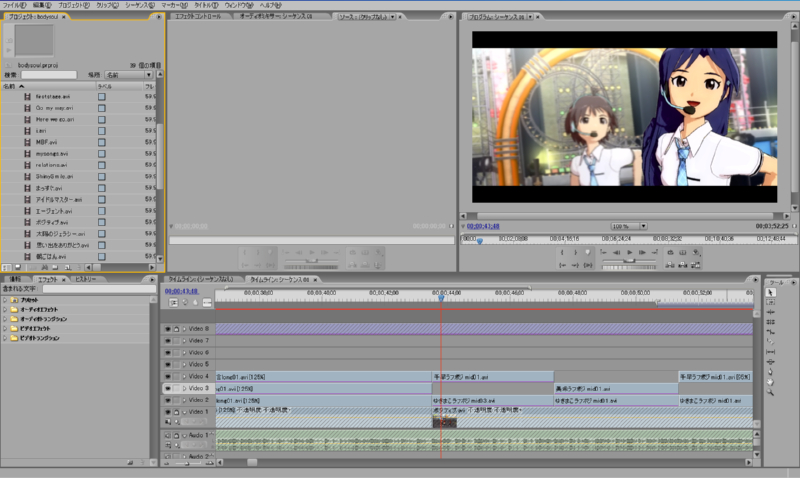Switch to the エフェクトコントロール tab

pos(198,16)
